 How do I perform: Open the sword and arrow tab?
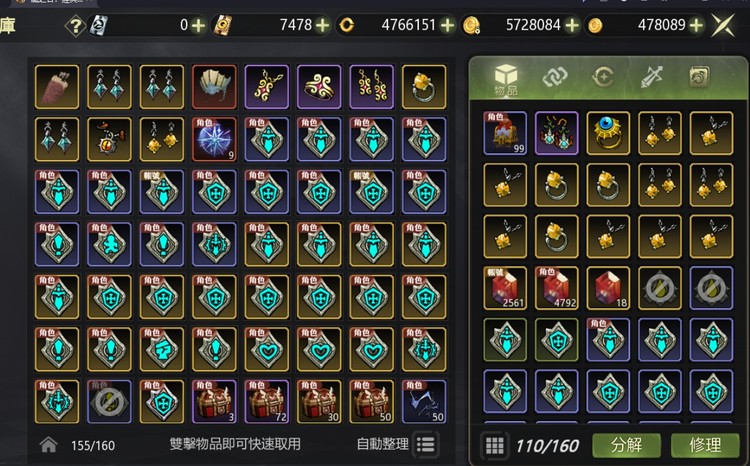pos(652,77)
